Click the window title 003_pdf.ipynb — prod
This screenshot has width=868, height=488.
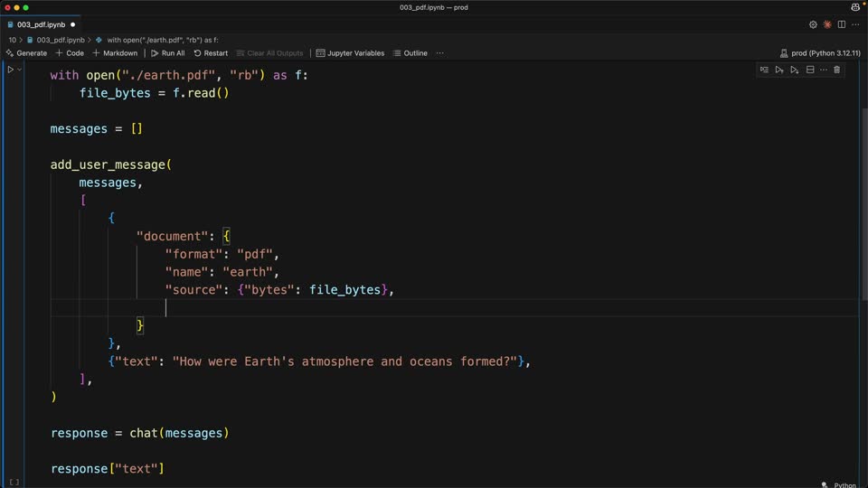[434, 7]
